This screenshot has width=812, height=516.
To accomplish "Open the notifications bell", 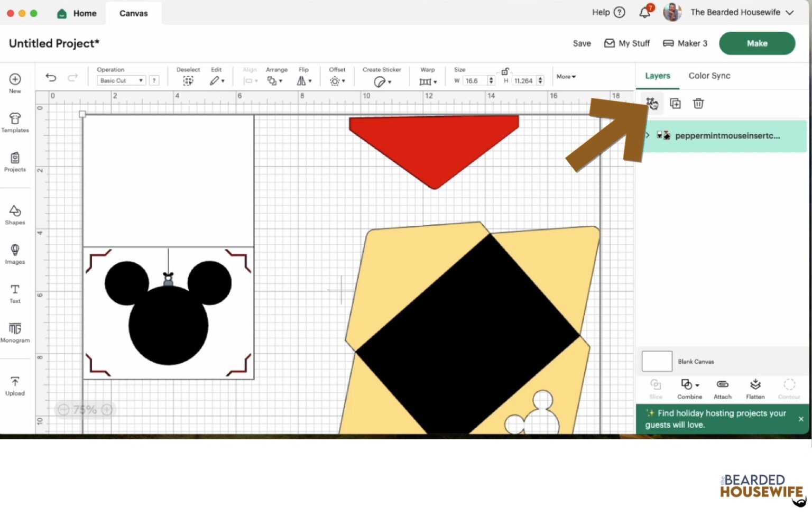I will (x=645, y=12).
